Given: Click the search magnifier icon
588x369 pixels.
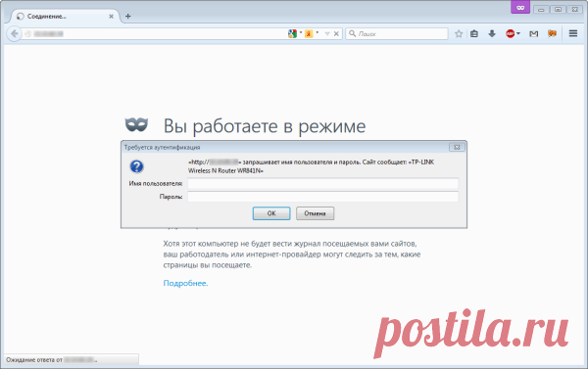Looking at the screenshot, I should click(x=352, y=33).
